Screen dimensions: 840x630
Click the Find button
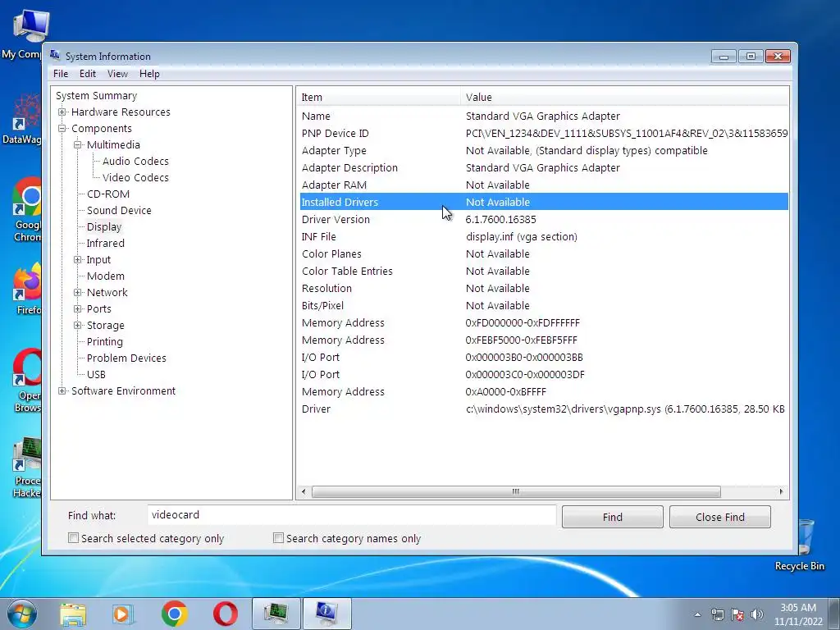pyautogui.click(x=612, y=517)
